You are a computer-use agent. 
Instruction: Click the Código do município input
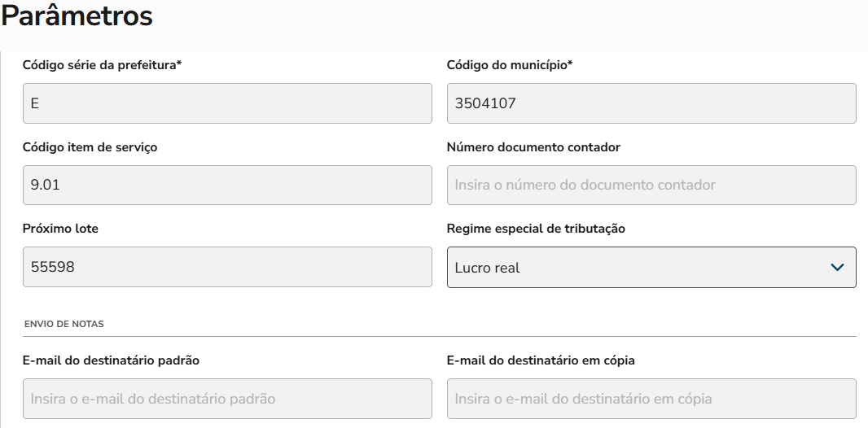point(651,103)
